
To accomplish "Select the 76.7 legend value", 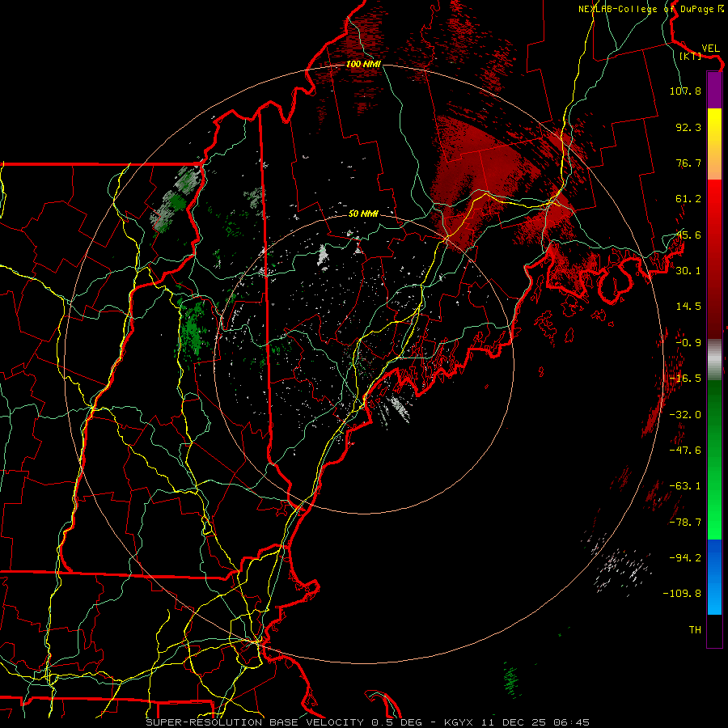I will pos(688,163).
